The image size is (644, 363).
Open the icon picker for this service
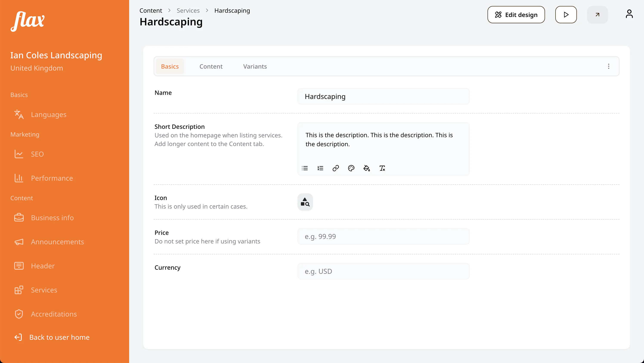tap(305, 202)
